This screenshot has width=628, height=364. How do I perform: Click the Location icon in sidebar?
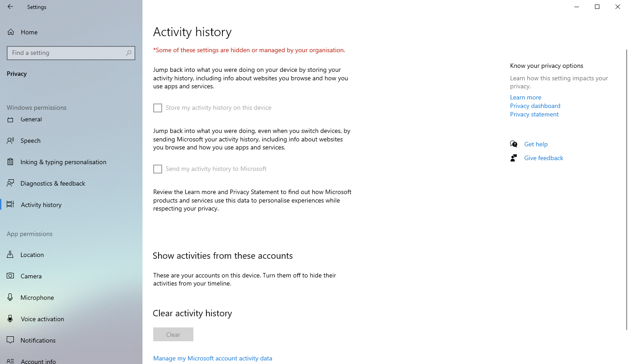coord(10,255)
